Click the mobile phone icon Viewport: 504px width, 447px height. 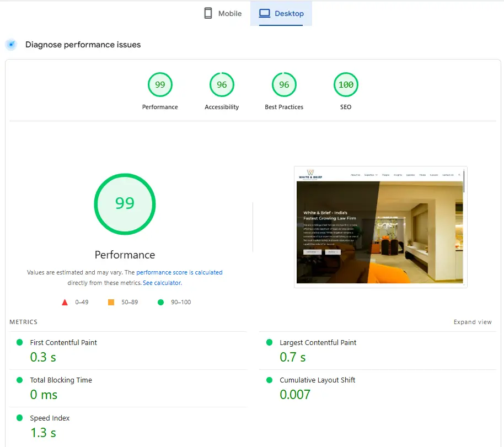(208, 13)
